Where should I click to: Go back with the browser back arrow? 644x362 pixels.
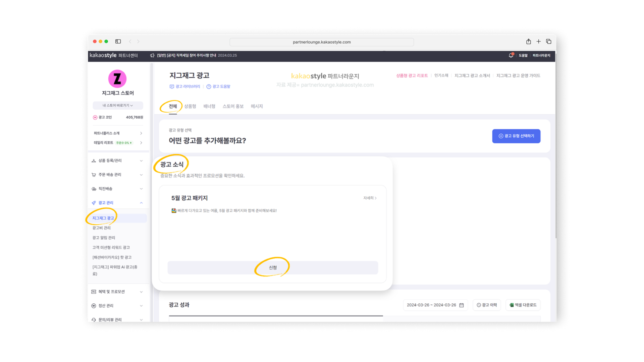(130, 42)
